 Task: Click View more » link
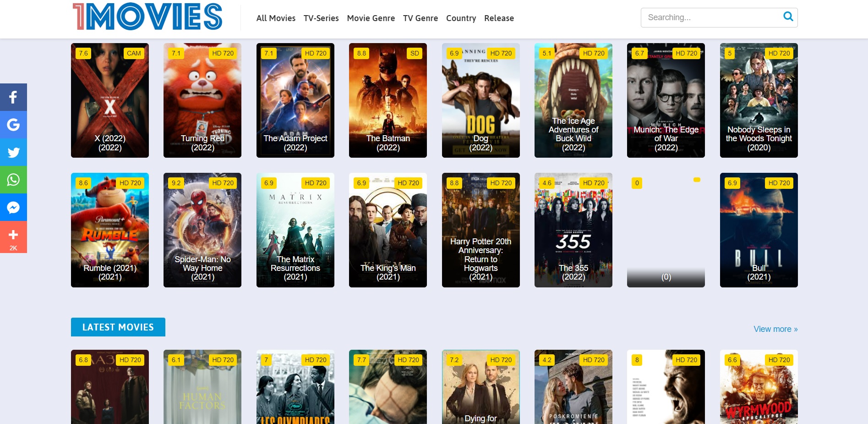[x=775, y=329]
